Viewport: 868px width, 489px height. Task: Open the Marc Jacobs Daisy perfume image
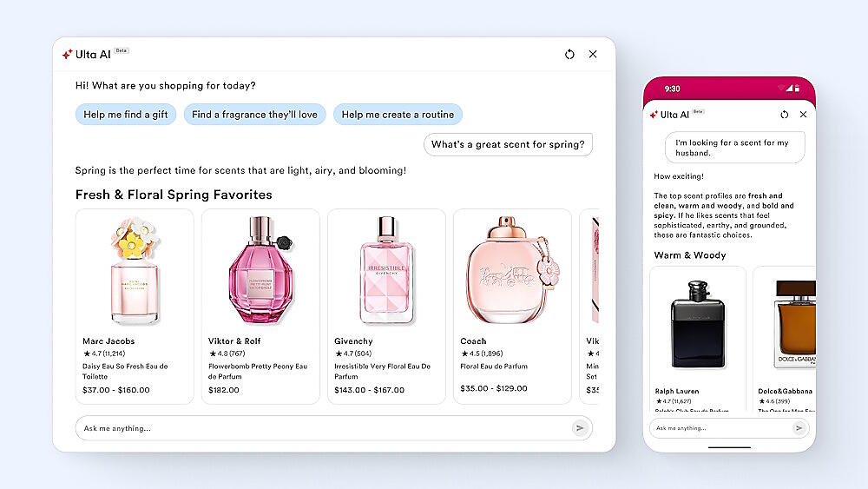[x=135, y=270]
